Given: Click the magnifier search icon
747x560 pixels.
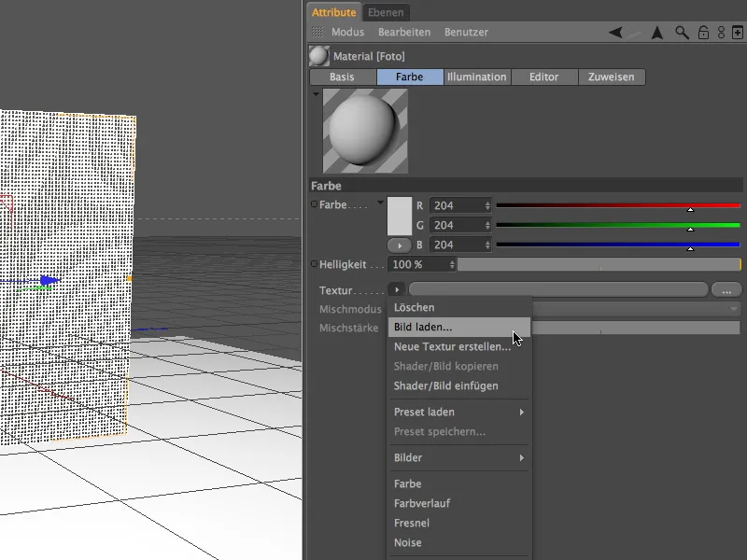Looking at the screenshot, I should click(x=682, y=32).
